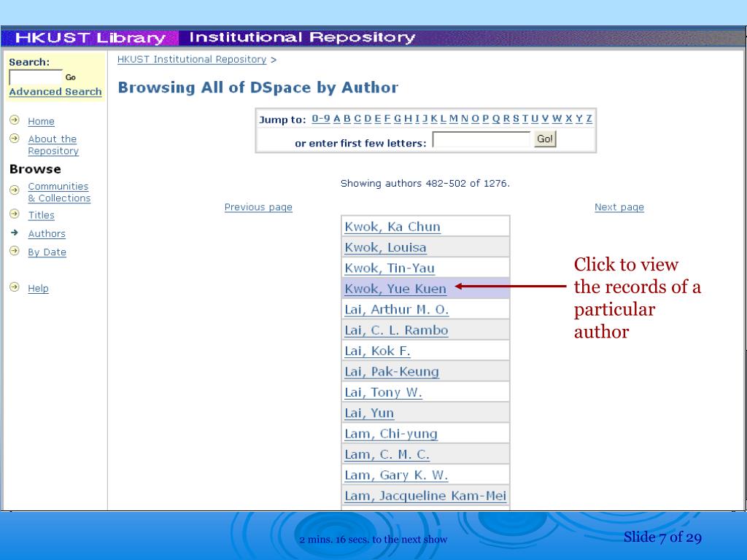Click the HKUST Library banner logo
Screen dimensions: 747x560
pyautogui.click(x=90, y=38)
